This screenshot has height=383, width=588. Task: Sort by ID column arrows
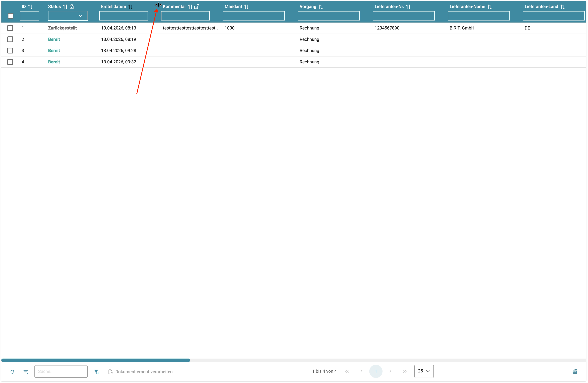click(30, 7)
